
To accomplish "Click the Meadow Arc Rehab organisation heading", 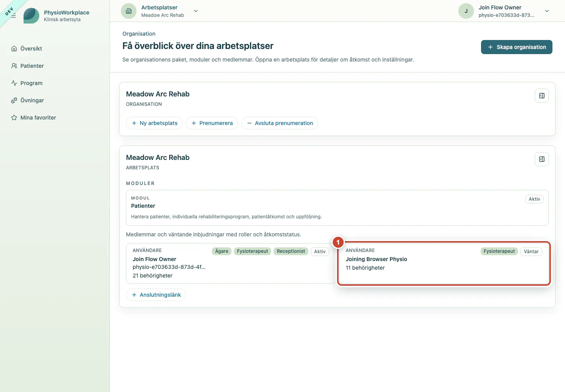I will [158, 94].
